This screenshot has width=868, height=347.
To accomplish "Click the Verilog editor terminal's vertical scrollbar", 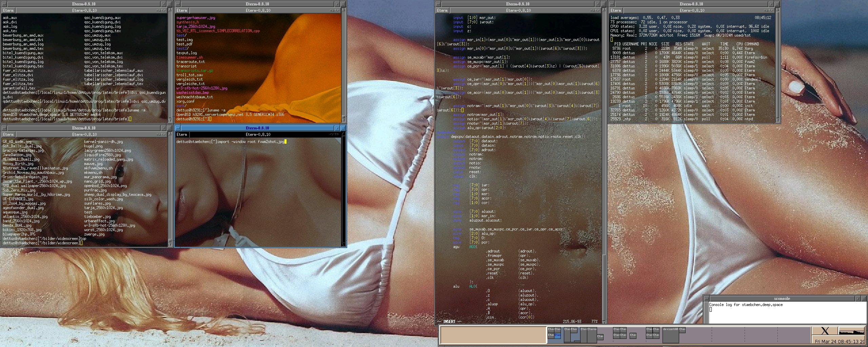I will point(604,169).
